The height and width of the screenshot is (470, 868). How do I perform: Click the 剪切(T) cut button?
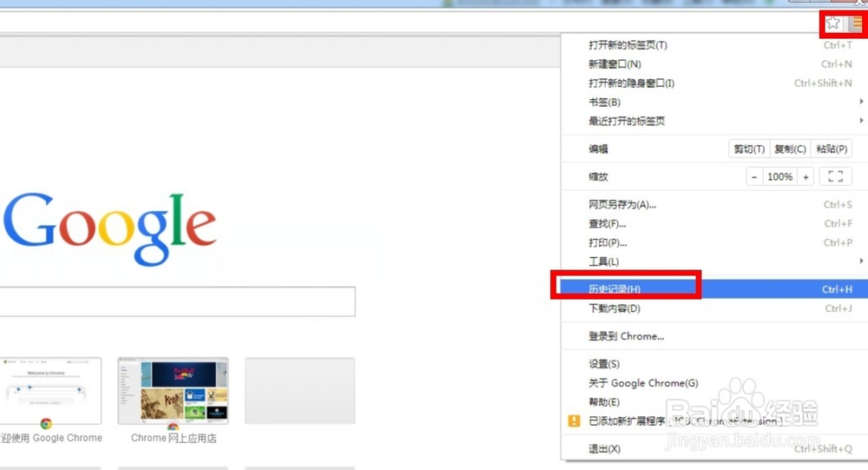(x=749, y=149)
